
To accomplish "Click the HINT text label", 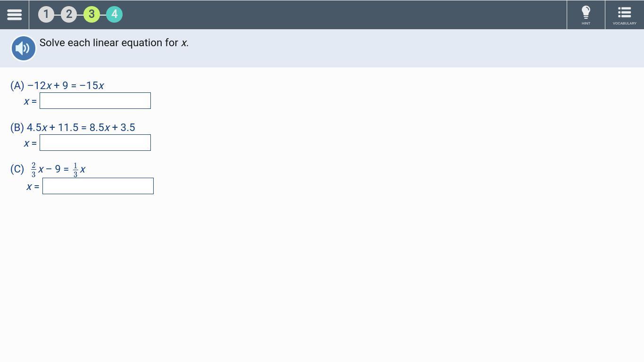I will [x=586, y=23].
